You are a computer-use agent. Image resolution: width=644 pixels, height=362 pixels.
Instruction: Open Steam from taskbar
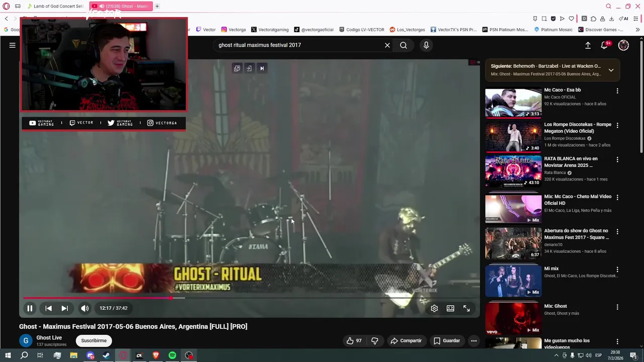click(x=106, y=355)
